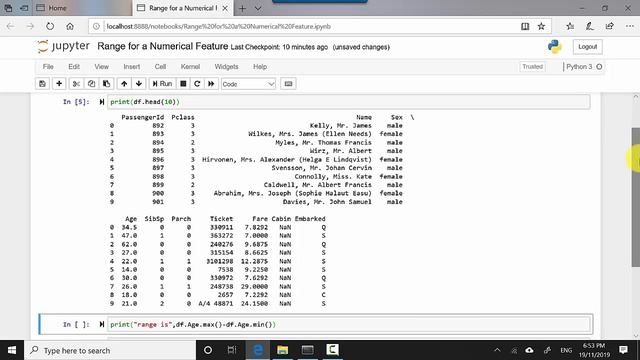
Task: Insert a cell below with the plus icon
Action: (x=59, y=84)
